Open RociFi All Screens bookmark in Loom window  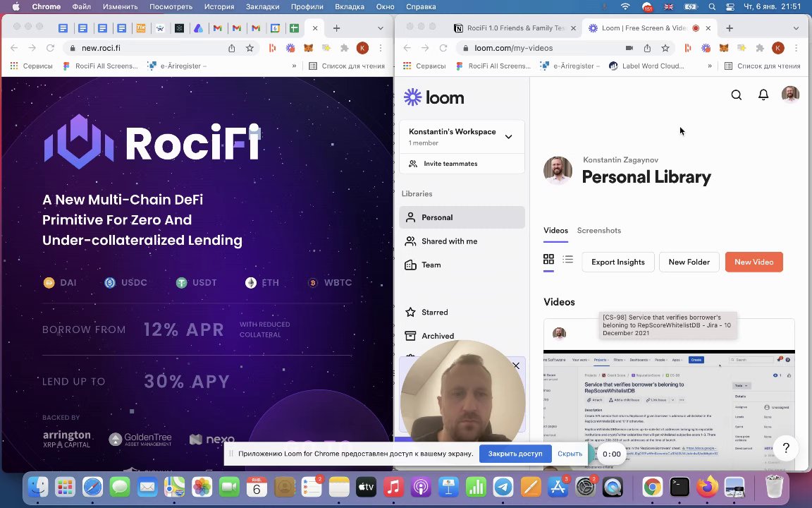(x=493, y=66)
